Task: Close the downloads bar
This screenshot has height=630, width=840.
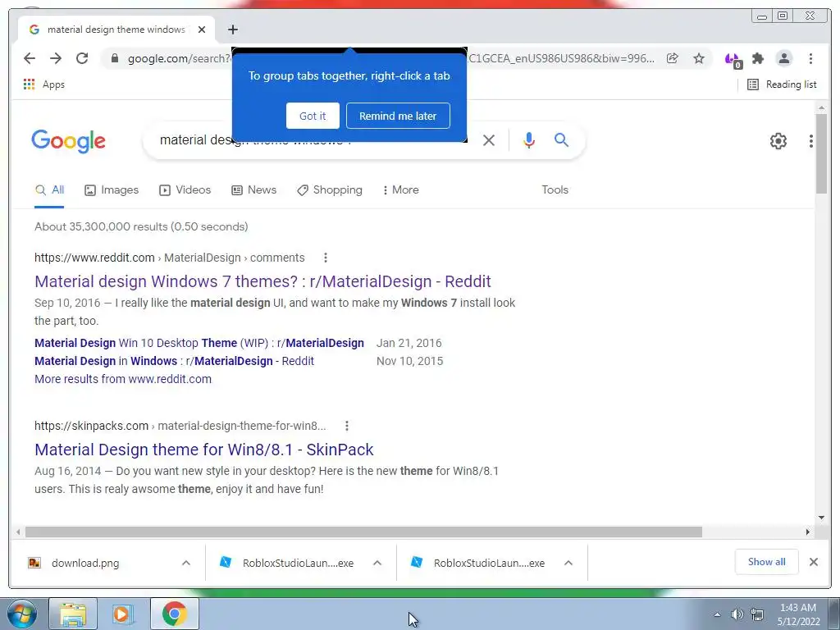Action: (814, 562)
